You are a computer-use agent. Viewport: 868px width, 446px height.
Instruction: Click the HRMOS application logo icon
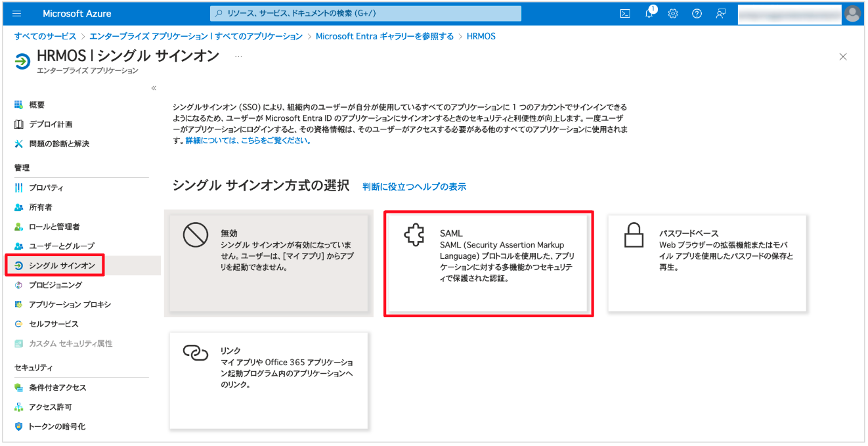(22, 61)
